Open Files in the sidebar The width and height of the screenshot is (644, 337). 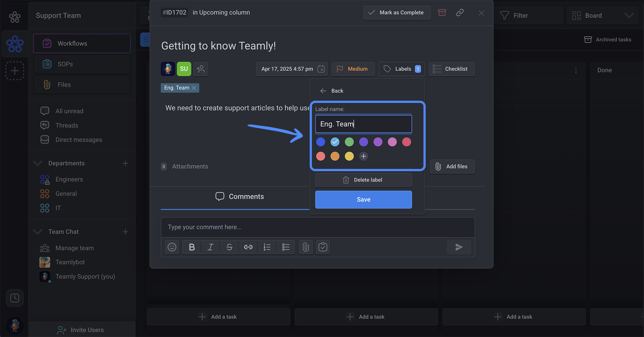click(x=82, y=85)
